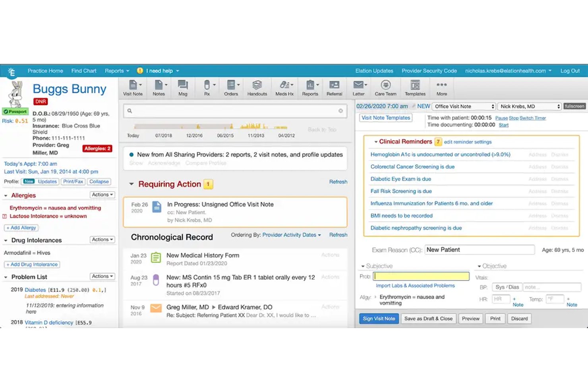Collapse the Subjective section
This screenshot has height=392, width=588.
point(363,266)
